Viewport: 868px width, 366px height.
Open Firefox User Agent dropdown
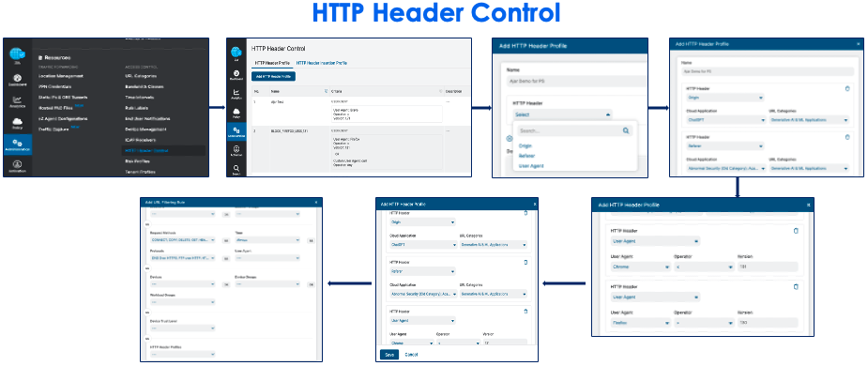[x=641, y=322]
